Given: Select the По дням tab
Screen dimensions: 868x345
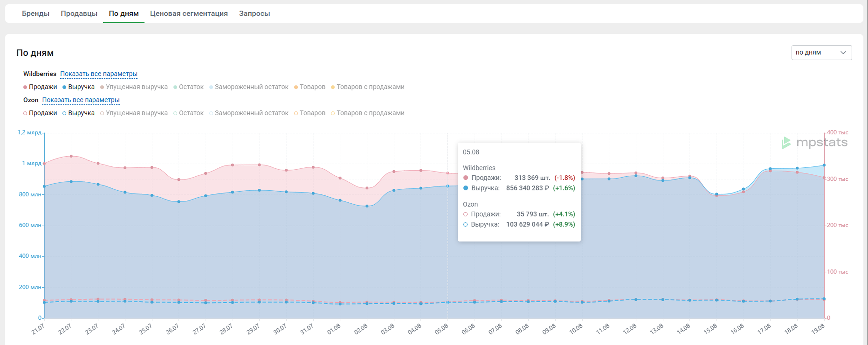Looking at the screenshot, I should pos(124,14).
